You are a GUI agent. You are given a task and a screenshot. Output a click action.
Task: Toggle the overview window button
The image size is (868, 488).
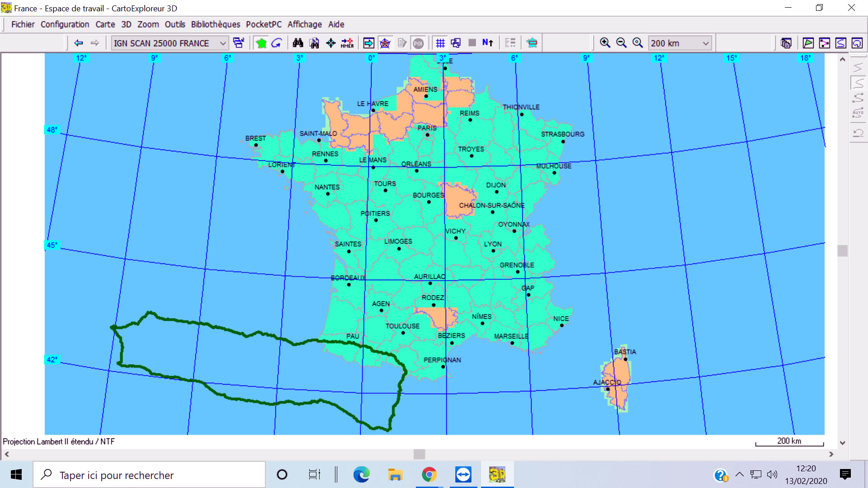(456, 43)
